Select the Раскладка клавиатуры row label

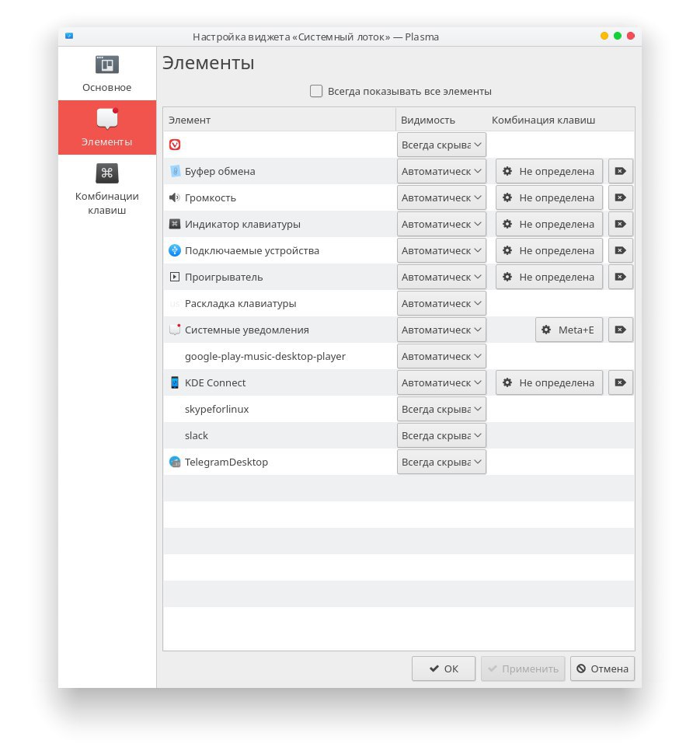(x=240, y=303)
